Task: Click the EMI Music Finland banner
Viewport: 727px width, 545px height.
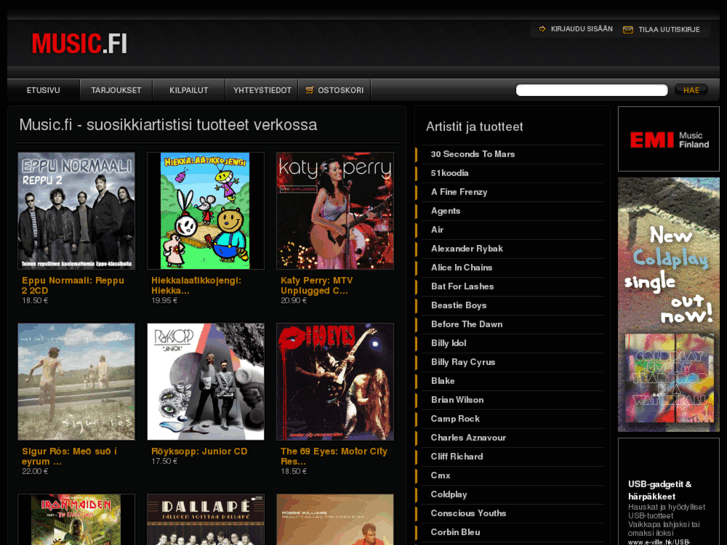Action: (x=669, y=139)
